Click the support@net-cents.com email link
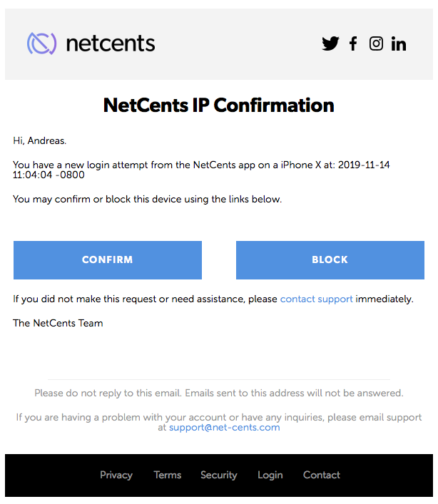The width and height of the screenshot is (438, 504). point(224,428)
